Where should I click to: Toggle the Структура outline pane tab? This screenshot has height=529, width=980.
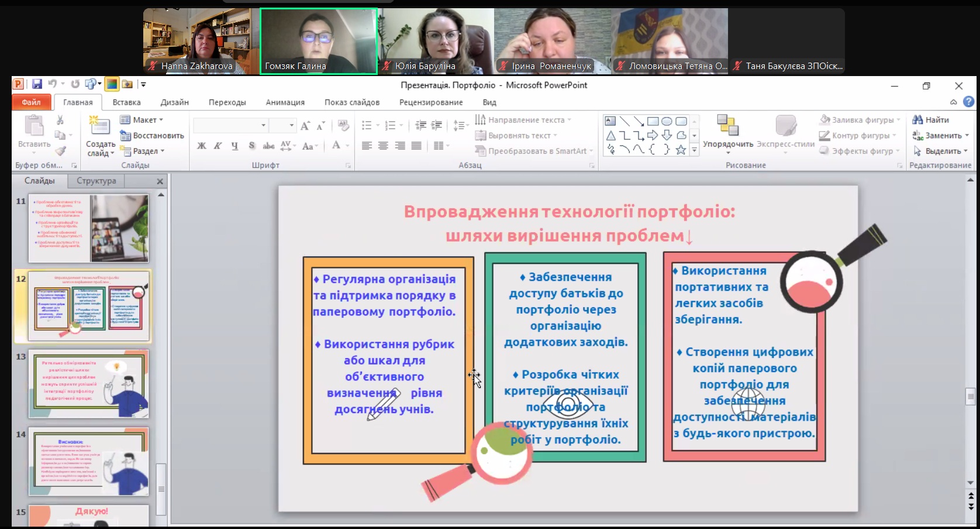96,181
